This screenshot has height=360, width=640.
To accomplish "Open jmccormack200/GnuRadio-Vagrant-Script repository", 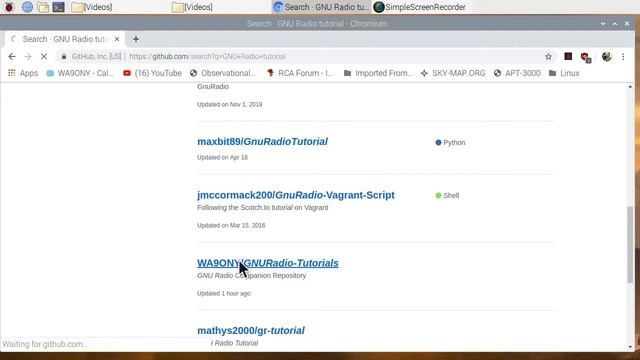I will tap(296, 195).
